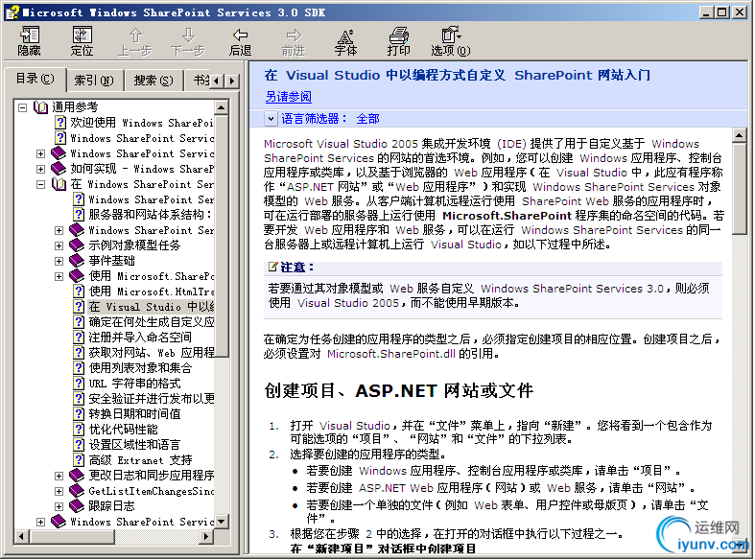Click the tree pane vertical scrollbar thumb
This screenshot has width=755, height=560.
[x=221, y=236]
